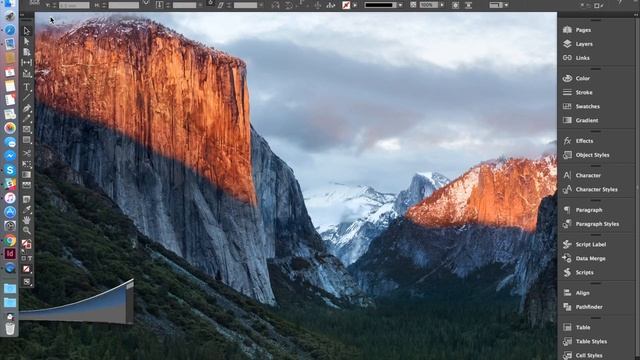The width and height of the screenshot is (640, 360).
Task: Open Google Chrome from the Dock
Action: pyautogui.click(x=10, y=240)
